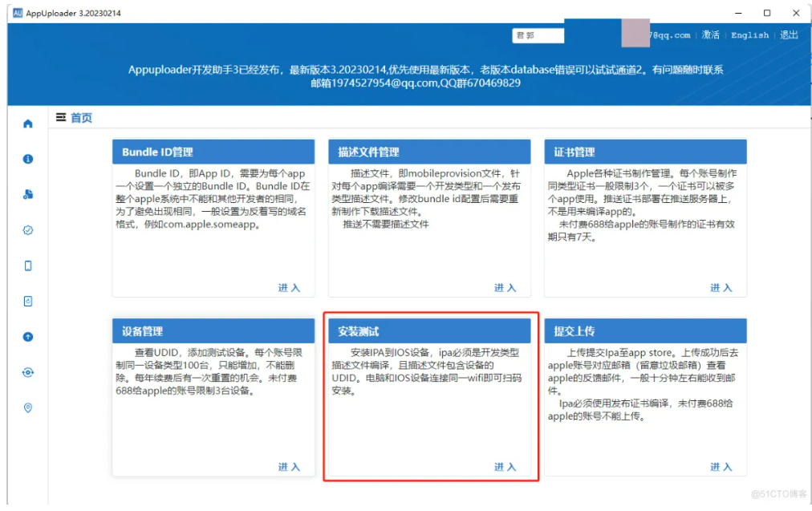Screen dimensions: 812x511
Task: Focus the name input field at top
Action: 538,35
